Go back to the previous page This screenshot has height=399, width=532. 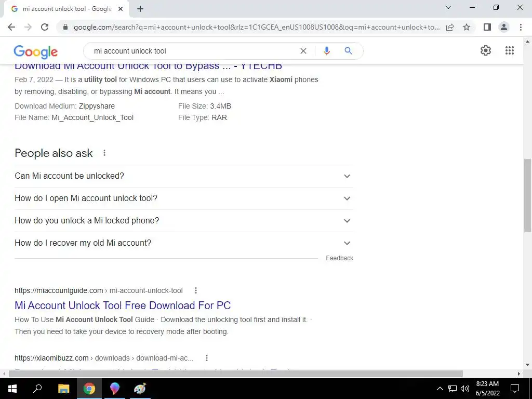pos(11,27)
